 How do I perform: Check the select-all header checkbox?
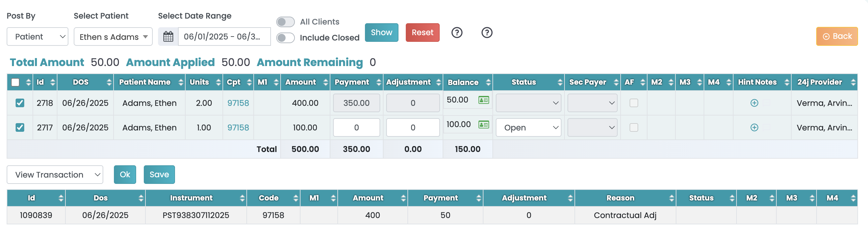16,82
